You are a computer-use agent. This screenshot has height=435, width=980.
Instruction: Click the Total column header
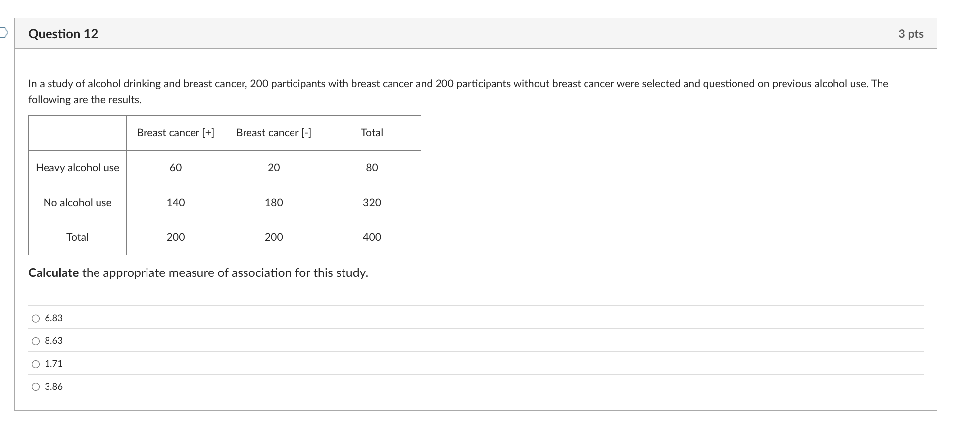tap(372, 132)
